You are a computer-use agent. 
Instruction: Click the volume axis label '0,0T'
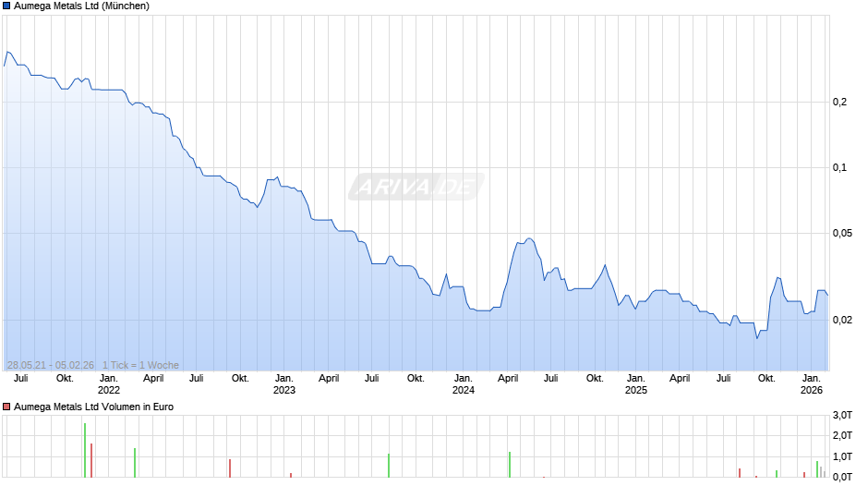click(x=842, y=477)
